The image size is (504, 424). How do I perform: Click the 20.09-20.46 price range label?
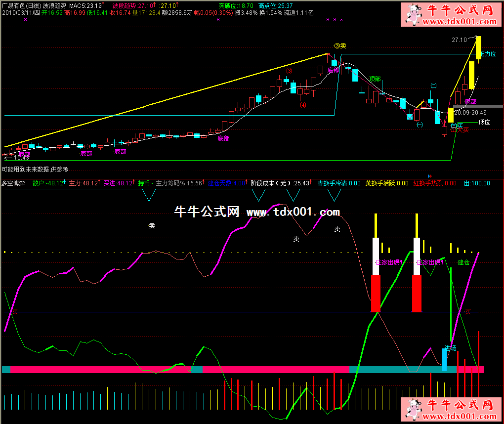(470, 113)
